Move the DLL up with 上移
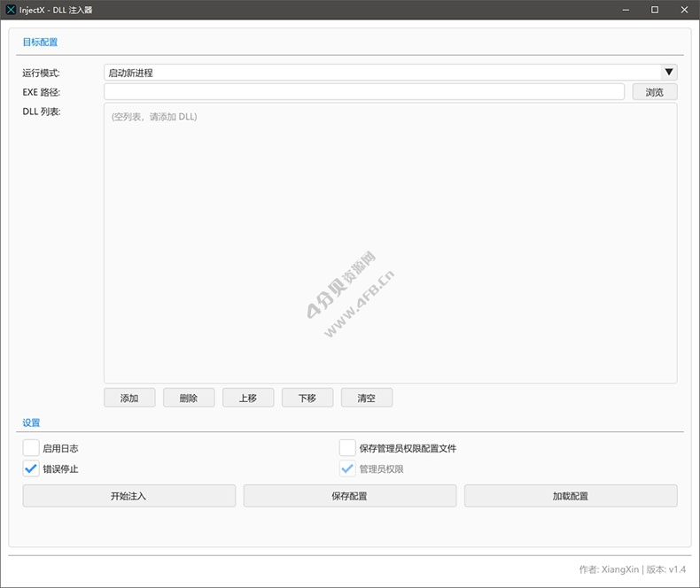 pyautogui.click(x=248, y=398)
